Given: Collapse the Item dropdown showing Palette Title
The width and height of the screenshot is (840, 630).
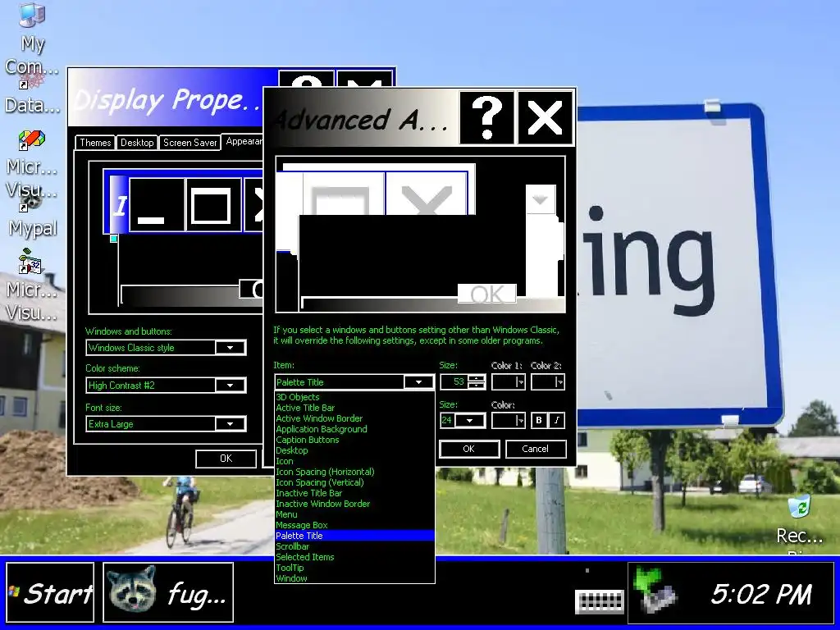Looking at the screenshot, I should tap(418, 382).
